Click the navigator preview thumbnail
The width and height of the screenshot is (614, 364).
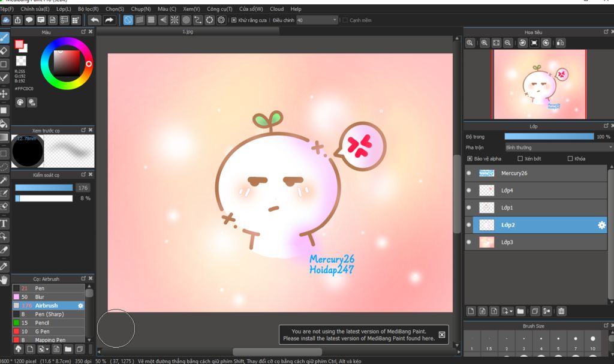pos(539,84)
